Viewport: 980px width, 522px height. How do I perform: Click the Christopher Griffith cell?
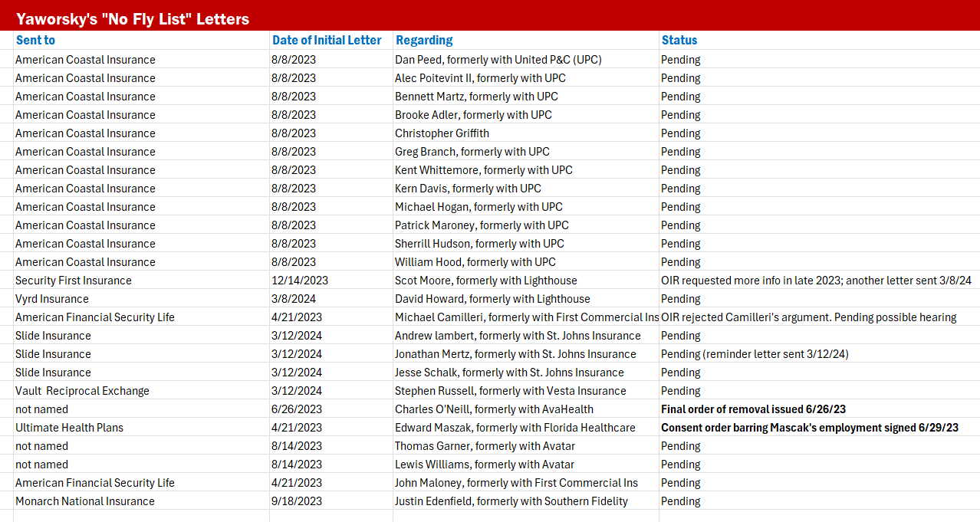coord(442,133)
